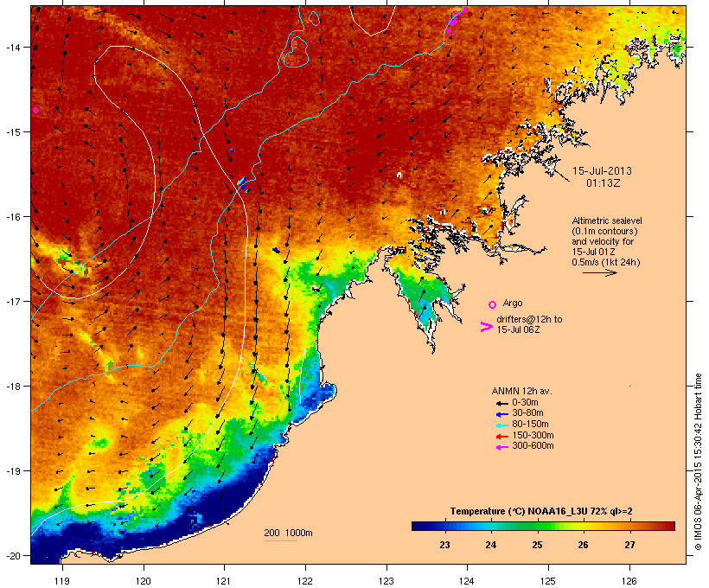Click the longitude axis label 124

click(467, 581)
